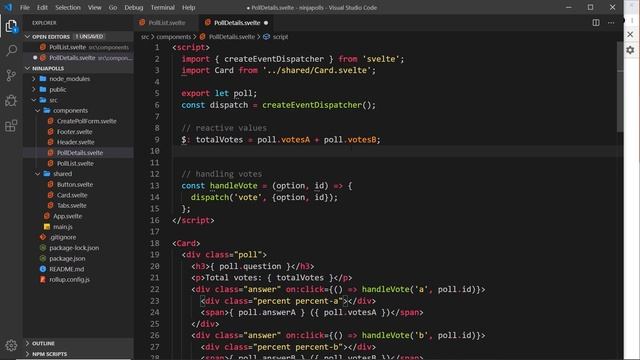Select the PollDetails.svelte editor tab
Screen dimensions: 640x360
[237, 23]
